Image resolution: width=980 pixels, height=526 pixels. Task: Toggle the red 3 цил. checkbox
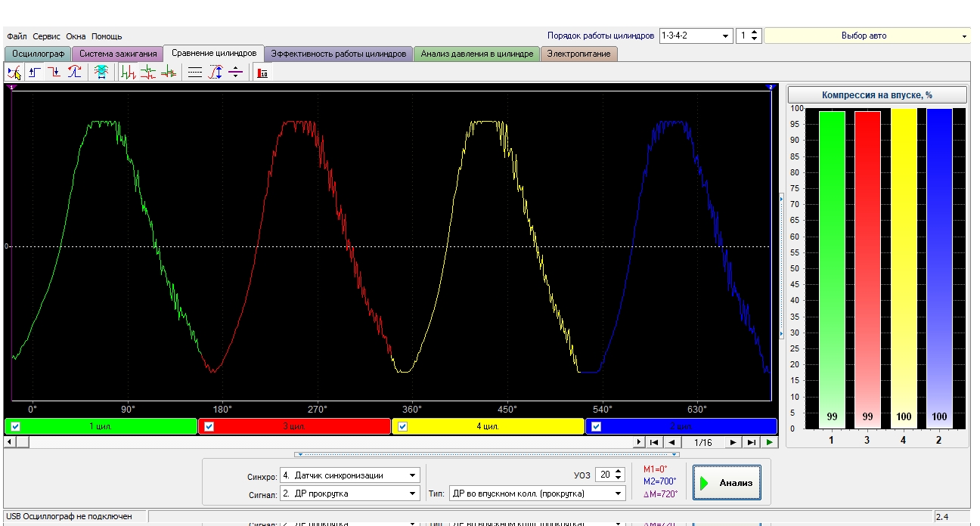click(209, 426)
